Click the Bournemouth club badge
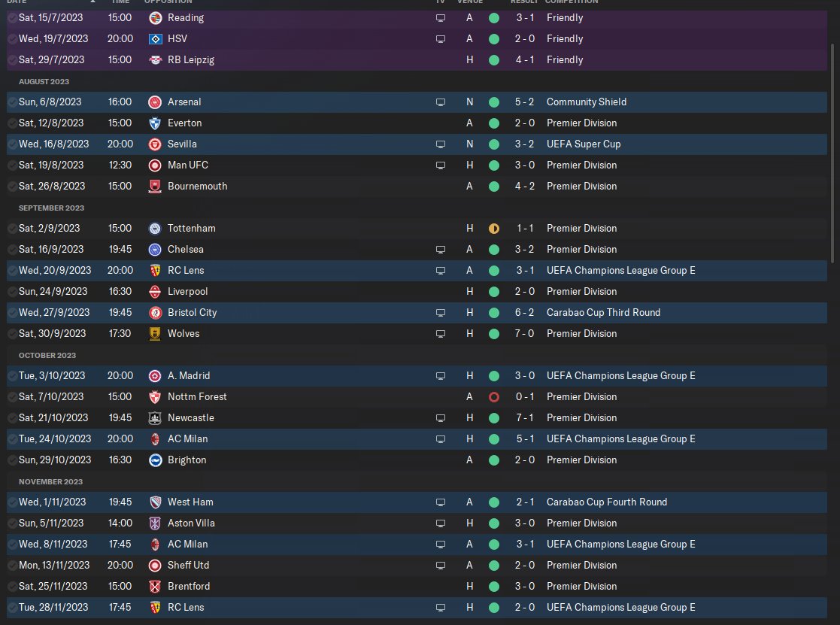Image resolution: width=840 pixels, height=625 pixels. tap(155, 186)
